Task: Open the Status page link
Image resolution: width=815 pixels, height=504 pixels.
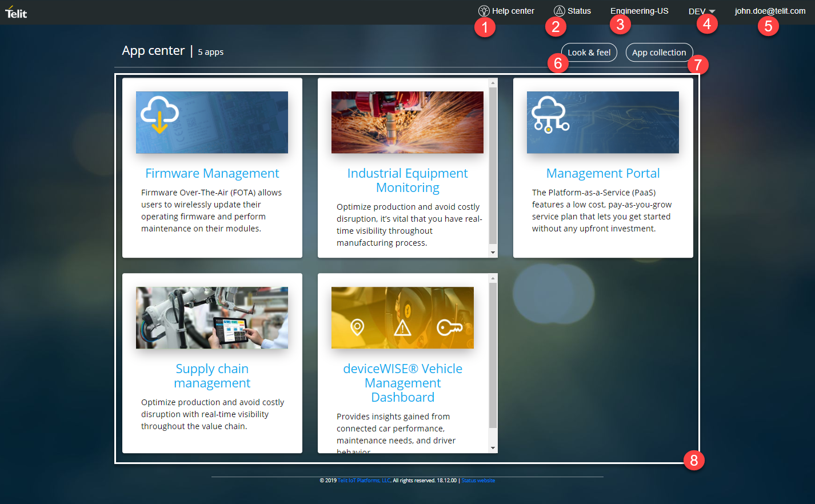Action: tap(579, 11)
